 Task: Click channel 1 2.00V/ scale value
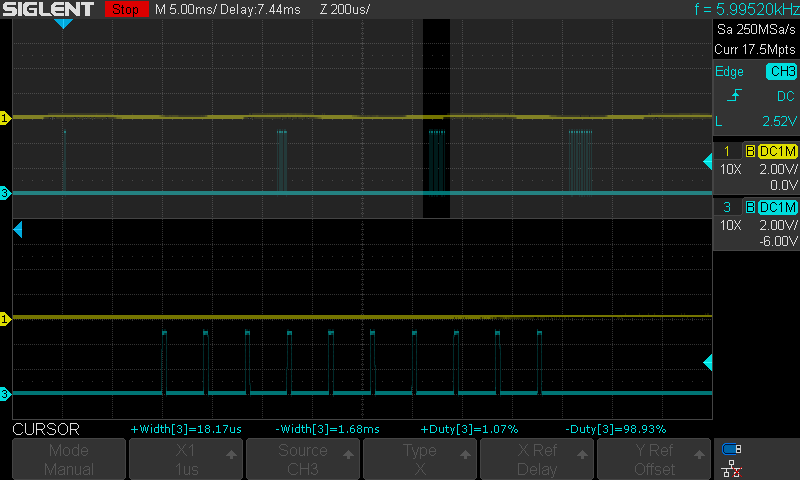tap(778, 169)
